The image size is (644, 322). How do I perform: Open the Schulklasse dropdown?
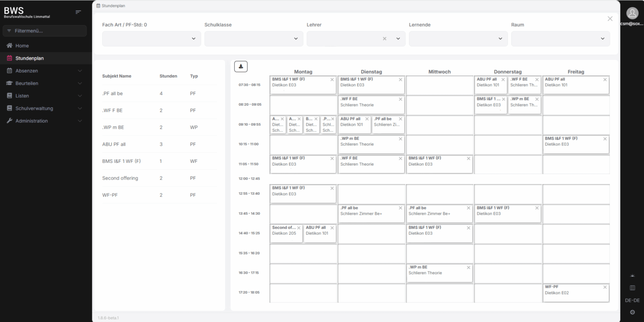(253, 39)
